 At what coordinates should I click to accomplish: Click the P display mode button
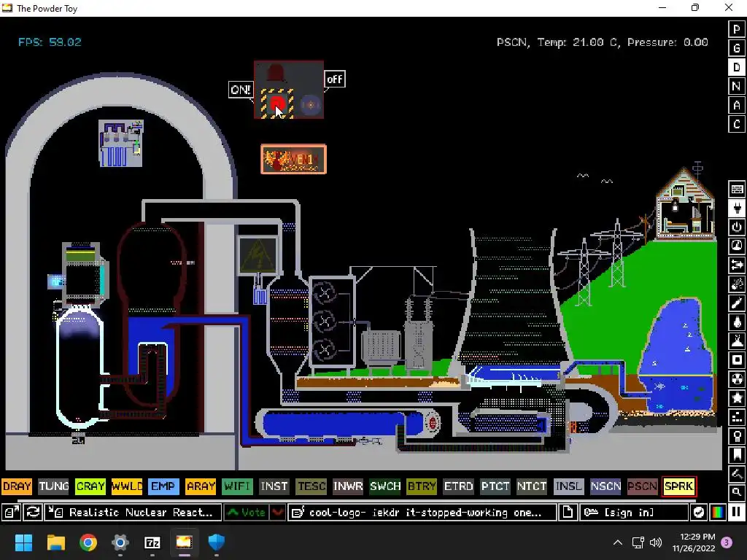(x=737, y=29)
